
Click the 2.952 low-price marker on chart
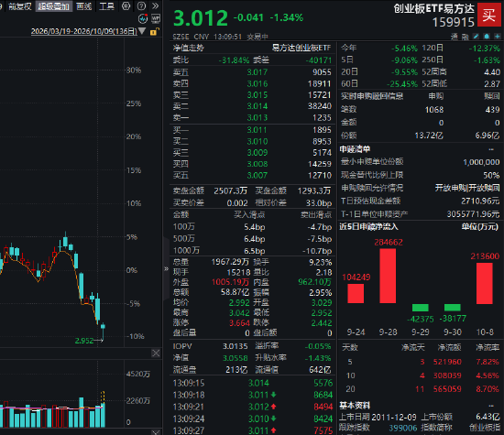pos(84,341)
